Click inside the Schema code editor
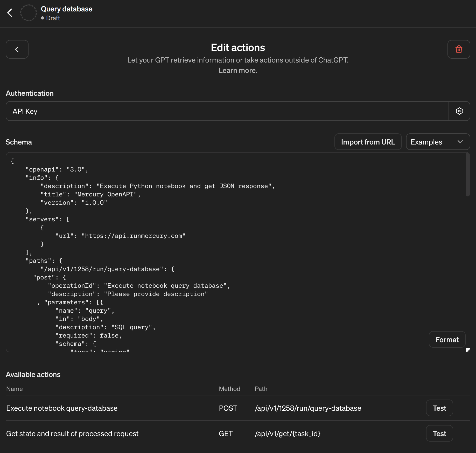 [x=233, y=246]
